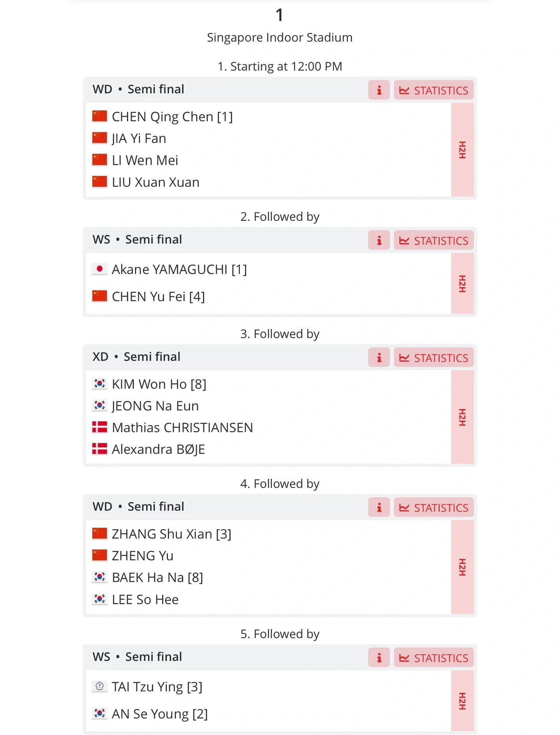Click info icon for XD semi final
This screenshot has width=560, height=735.
[x=379, y=357]
